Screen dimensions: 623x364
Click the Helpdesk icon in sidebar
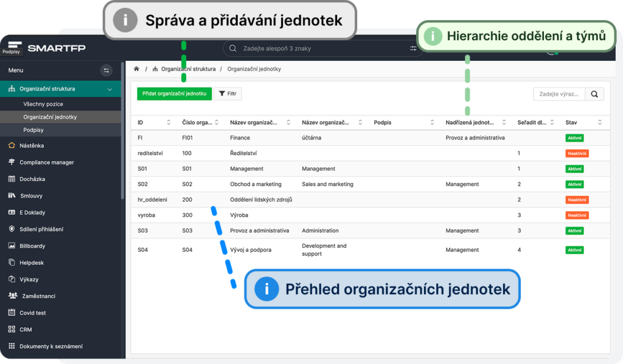click(x=12, y=263)
